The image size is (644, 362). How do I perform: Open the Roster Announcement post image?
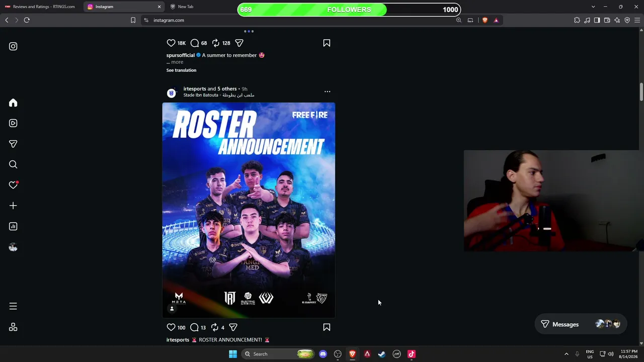[249, 210]
